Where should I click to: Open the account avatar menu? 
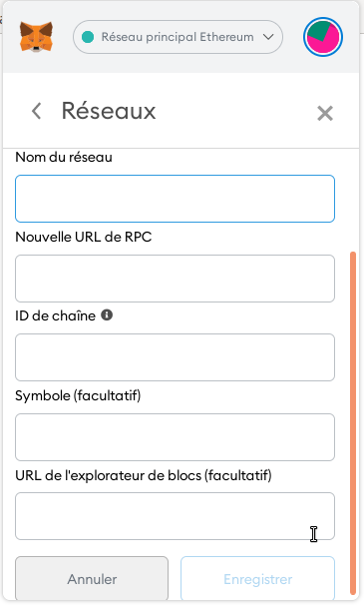click(323, 37)
